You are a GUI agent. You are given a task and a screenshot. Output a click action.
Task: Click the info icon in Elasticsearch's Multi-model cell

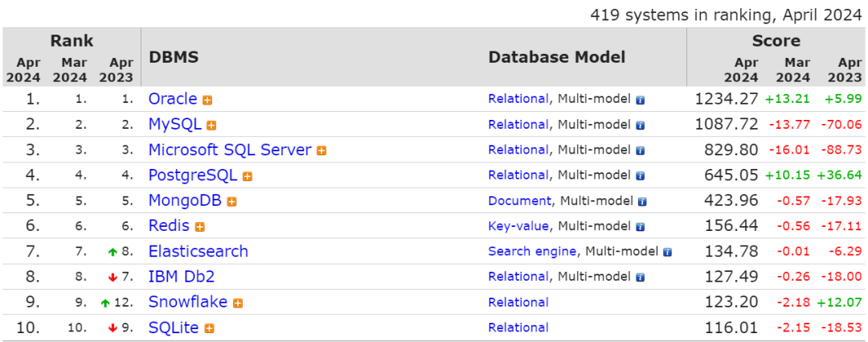[x=667, y=252]
